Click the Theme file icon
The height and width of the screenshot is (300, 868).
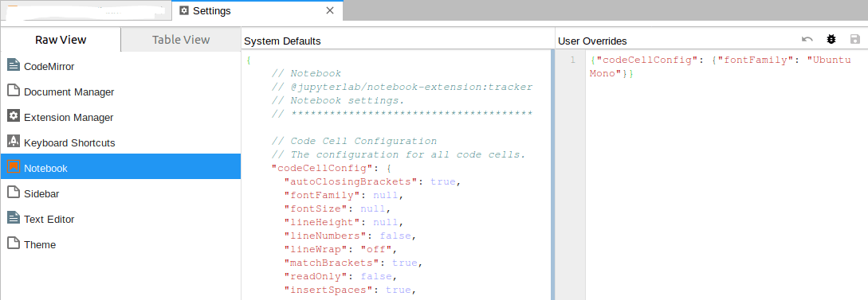tap(14, 243)
